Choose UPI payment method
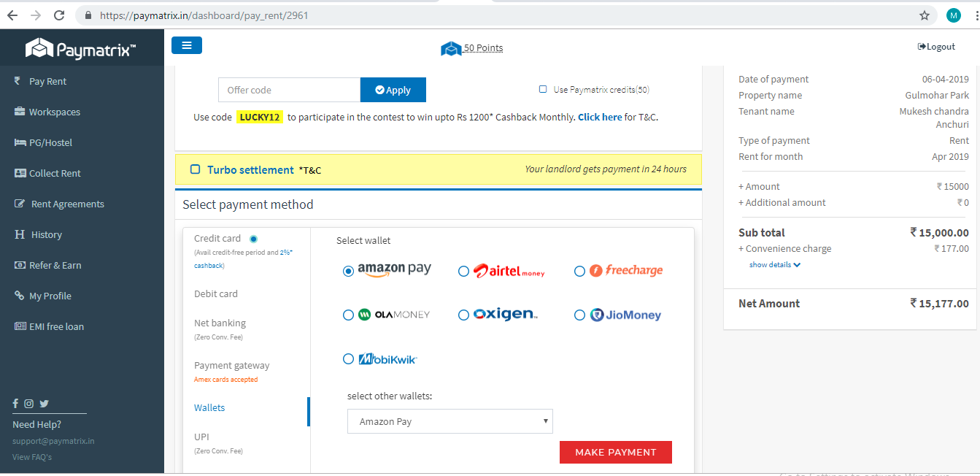The width and height of the screenshot is (980, 476). pyautogui.click(x=201, y=437)
